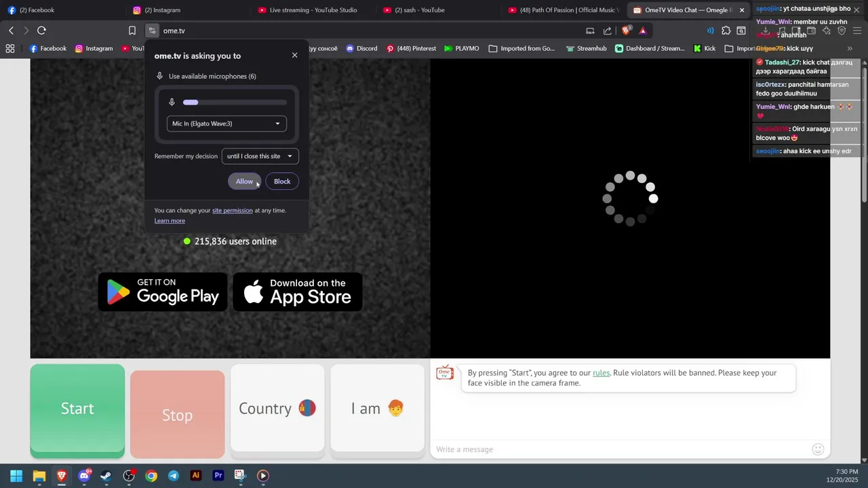This screenshot has height=488, width=868.
Task: Click the browser back arrow
Action: pyautogui.click(x=12, y=30)
